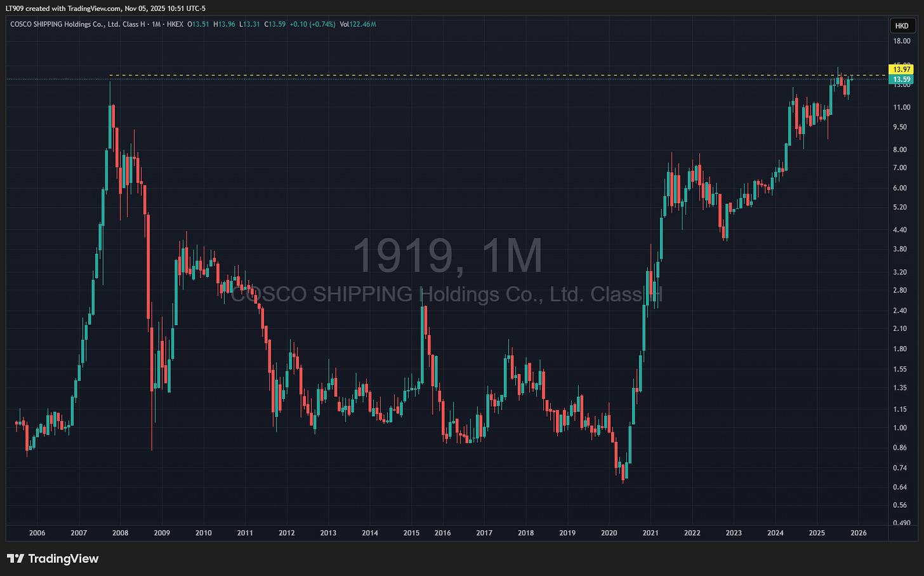This screenshot has width=924, height=576.
Task: Click the 18.00 price axis label
Action: [902, 41]
